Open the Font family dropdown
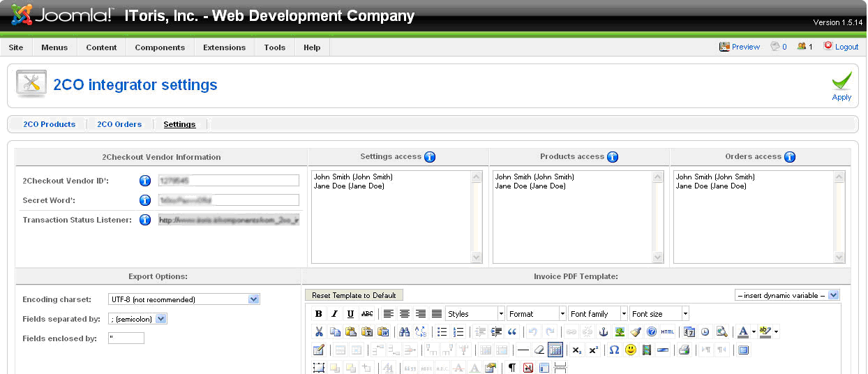Viewport: 868px width, 374px height. pos(598,314)
